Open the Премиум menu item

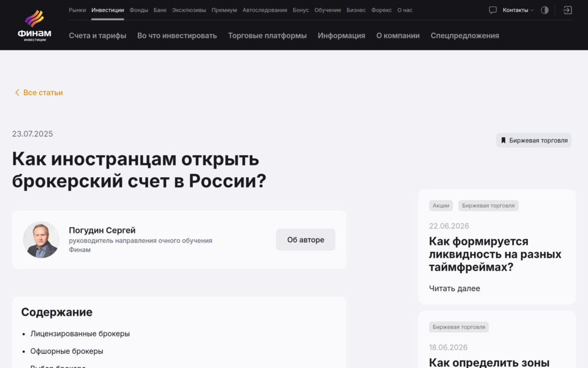point(224,10)
